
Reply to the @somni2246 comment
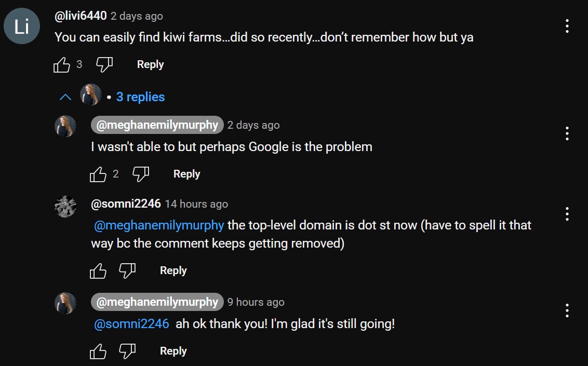click(173, 270)
